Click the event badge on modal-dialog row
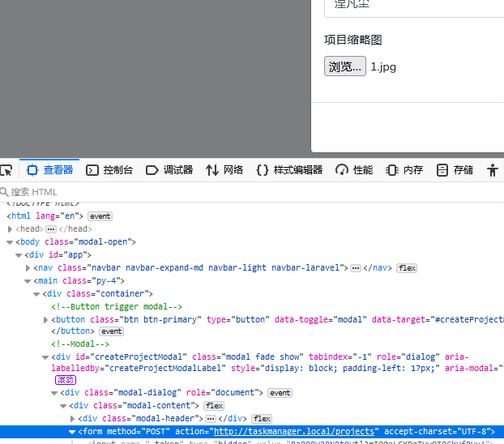504x444 pixels. (x=280, y=393)
